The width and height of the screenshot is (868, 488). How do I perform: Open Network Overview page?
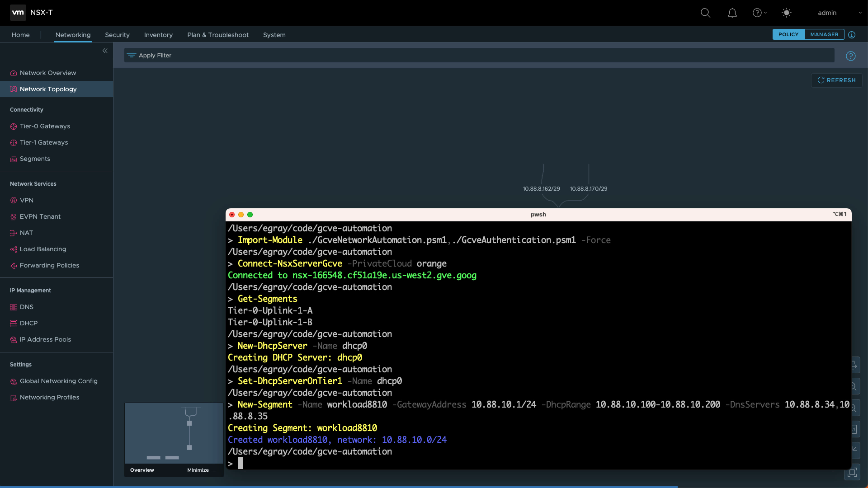point(48,73)
